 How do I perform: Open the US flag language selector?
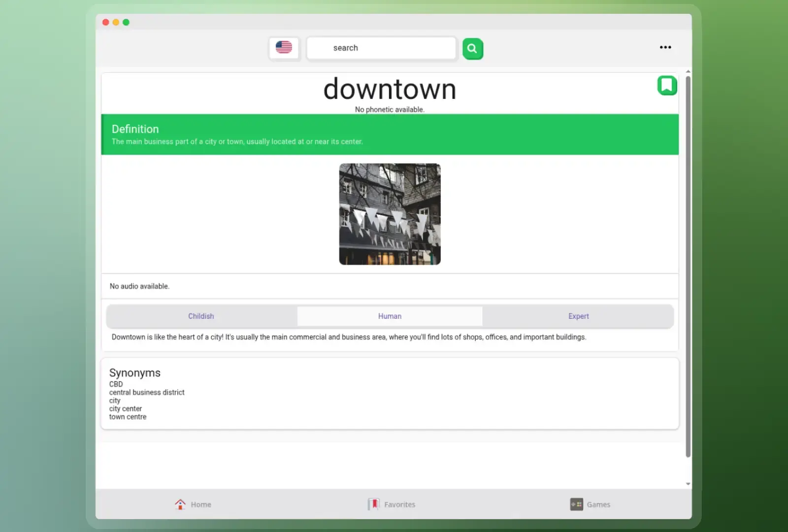tap(284, 48)
